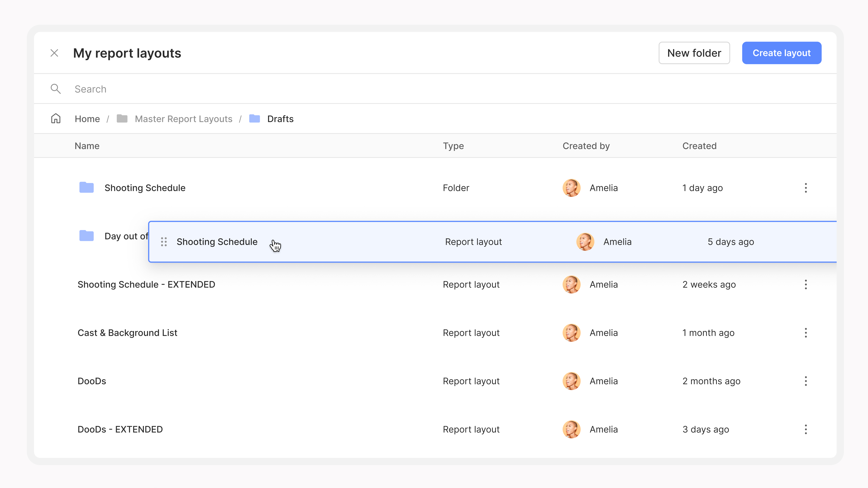
Task: Click Report layout type in Cast & Background List row
Action: pyautogui.click(x=471, y=333)
